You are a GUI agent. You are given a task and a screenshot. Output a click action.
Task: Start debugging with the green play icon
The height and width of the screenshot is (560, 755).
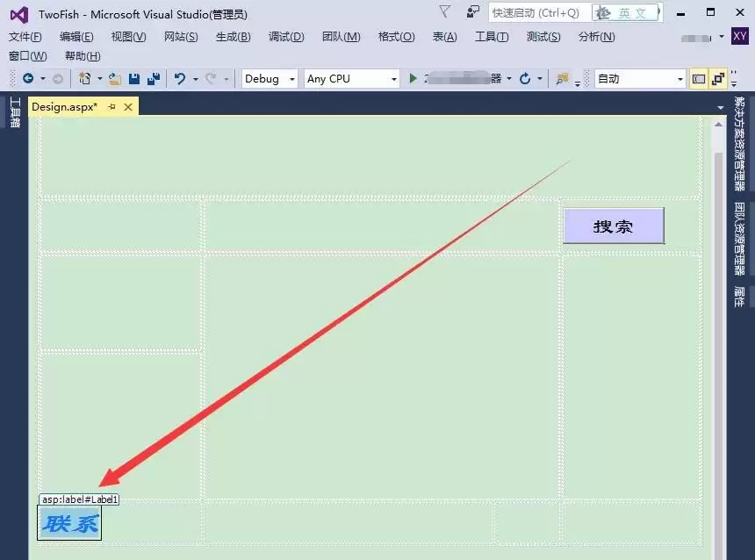(414, 78)
